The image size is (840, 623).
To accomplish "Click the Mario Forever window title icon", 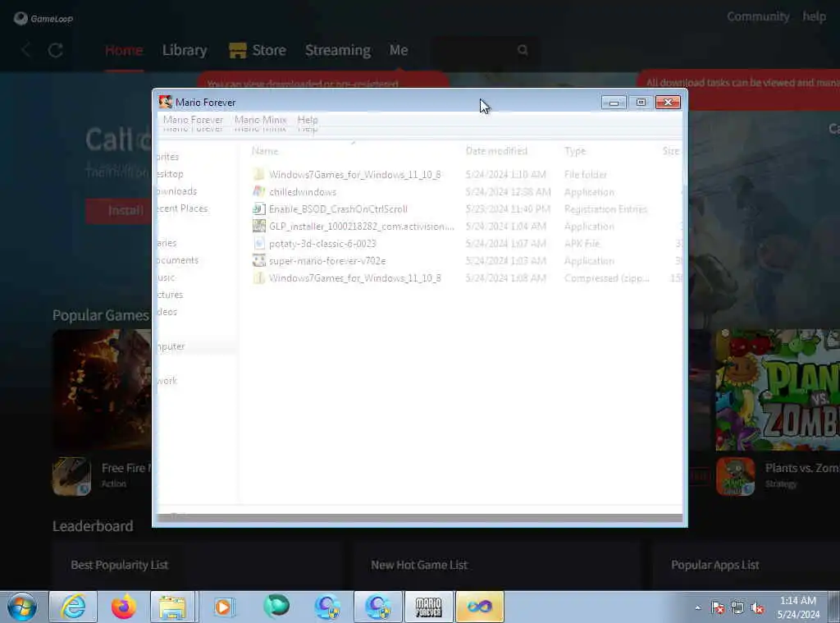I will [165, 102].
